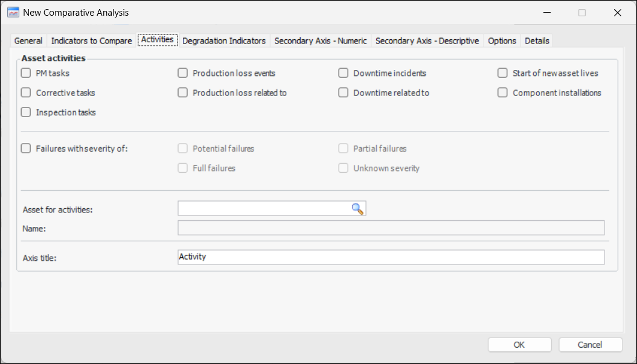Tick the Inspection tasks checkbox
The image size is (637, 364).
pos(26,112)
